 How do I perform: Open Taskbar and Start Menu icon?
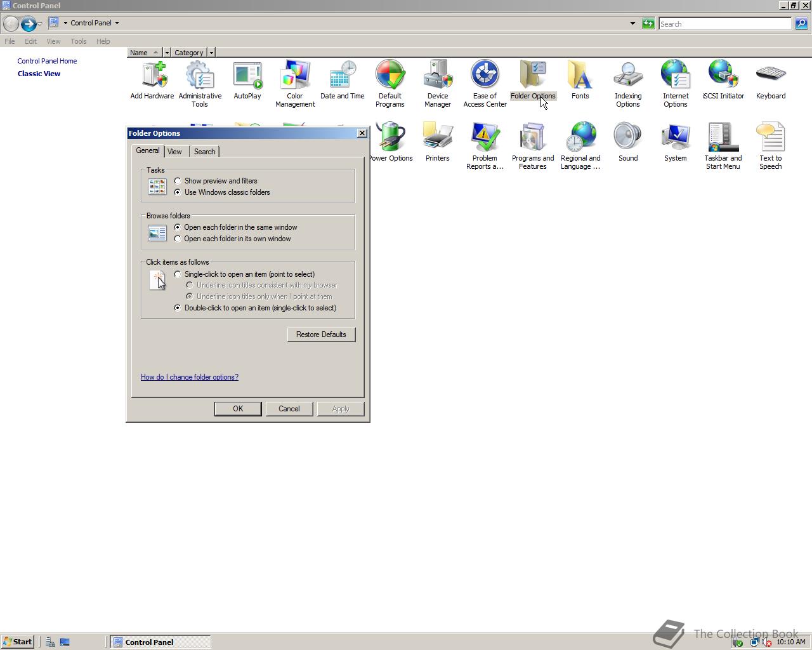723,146
